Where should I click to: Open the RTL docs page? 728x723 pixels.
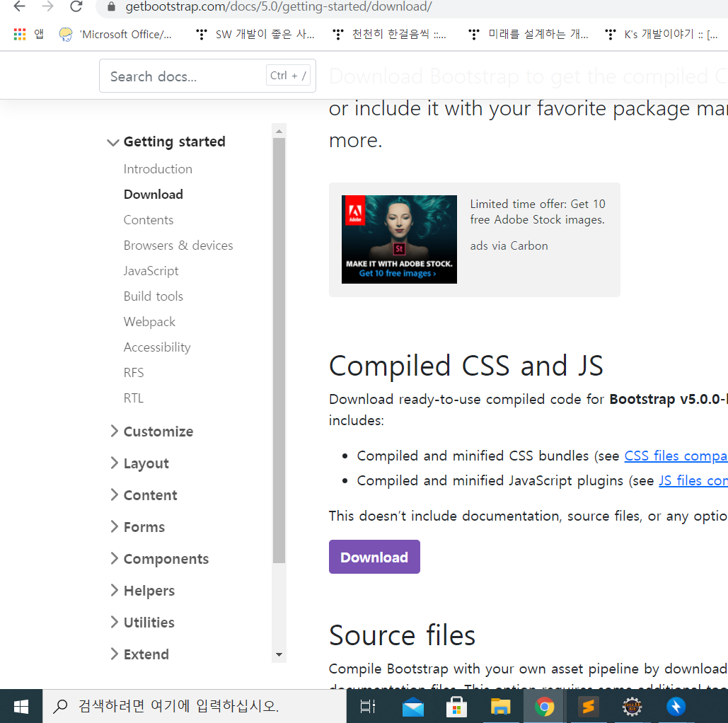click(134, 398)
